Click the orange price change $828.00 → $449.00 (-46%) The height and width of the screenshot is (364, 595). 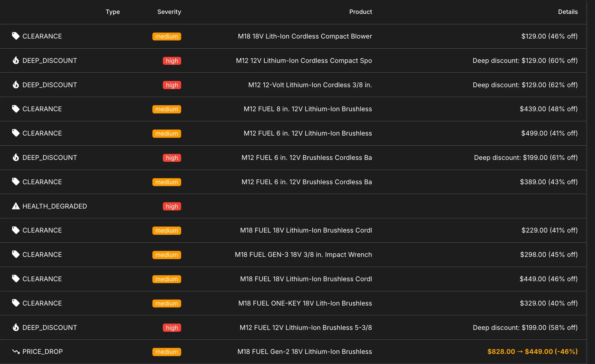click(x=533, y=352)
